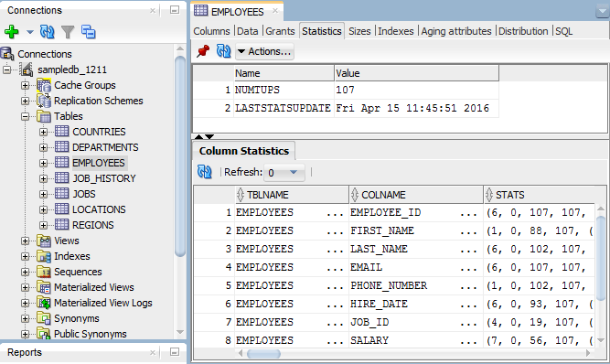The height and width of the screenshot is (364, 610).
Task: Switch to the Sizes tab
Action: (x=359, y=31)
